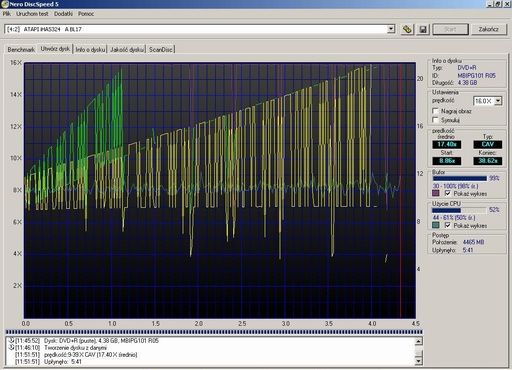Click the Użycie CPU progress bar
The image size is (512, 370).
(x=459, y=210)
